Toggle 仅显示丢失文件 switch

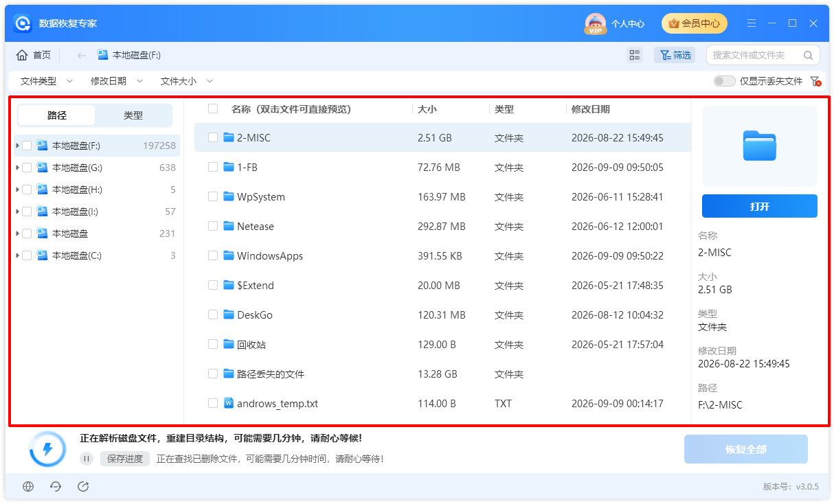click(x=724, y=81)
